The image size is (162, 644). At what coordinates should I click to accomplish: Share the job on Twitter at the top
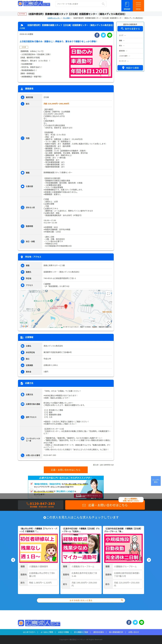click(103, 35)
